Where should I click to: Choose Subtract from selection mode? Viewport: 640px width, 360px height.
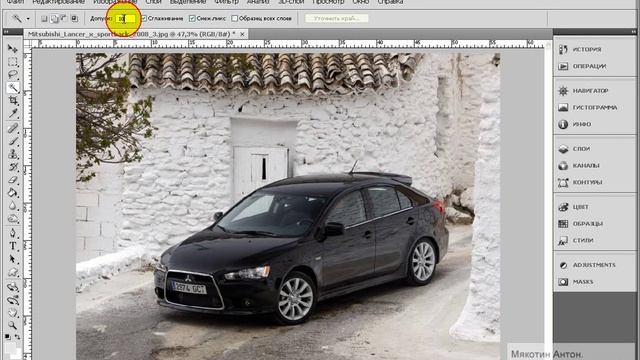[x=64, y=19]
